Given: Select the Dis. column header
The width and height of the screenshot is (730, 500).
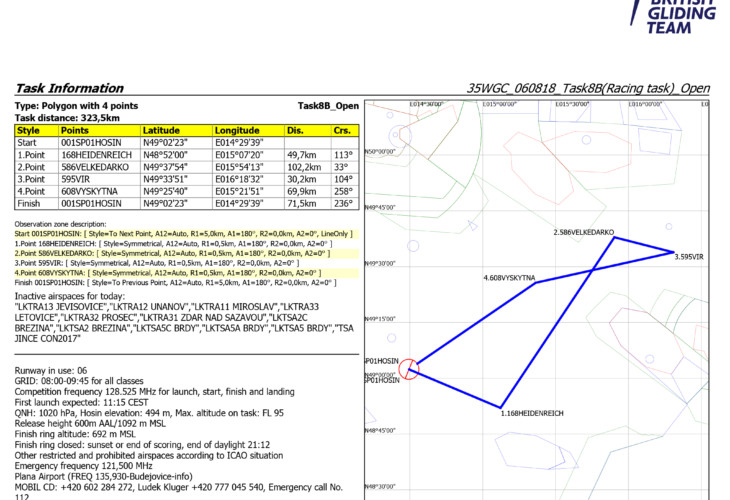Looking at the screenshot, I should 295,130.
